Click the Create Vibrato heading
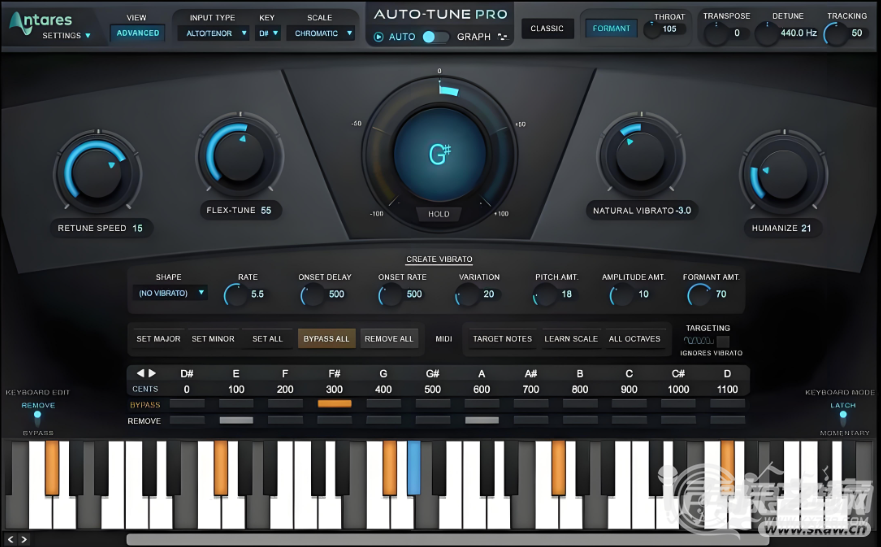 (x=439, y=259)
